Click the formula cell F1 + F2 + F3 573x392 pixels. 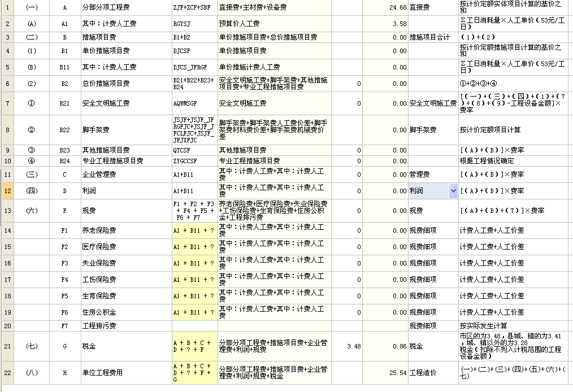[195, 211]
